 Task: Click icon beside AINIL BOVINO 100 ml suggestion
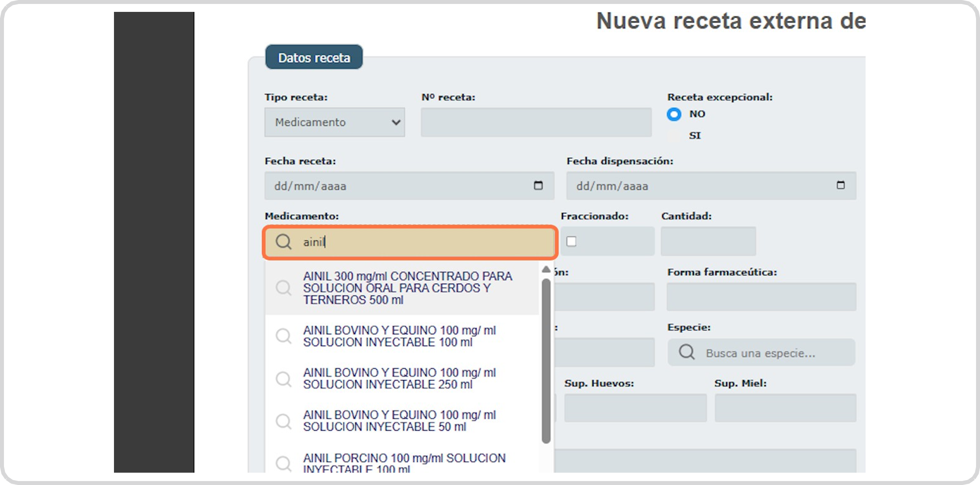pos(283,336)
